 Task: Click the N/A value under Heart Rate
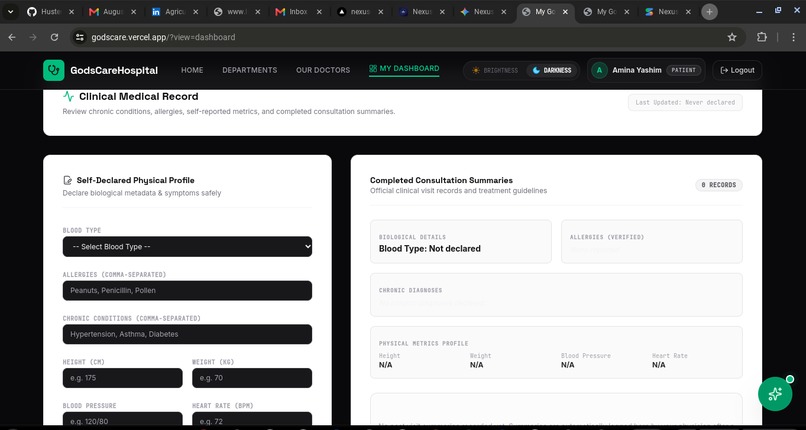(658, 365)
